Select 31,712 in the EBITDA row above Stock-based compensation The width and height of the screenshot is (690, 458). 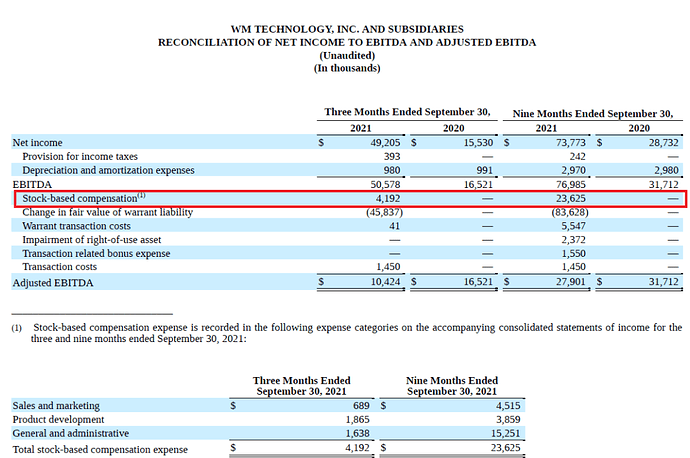[x=664, y=184]
